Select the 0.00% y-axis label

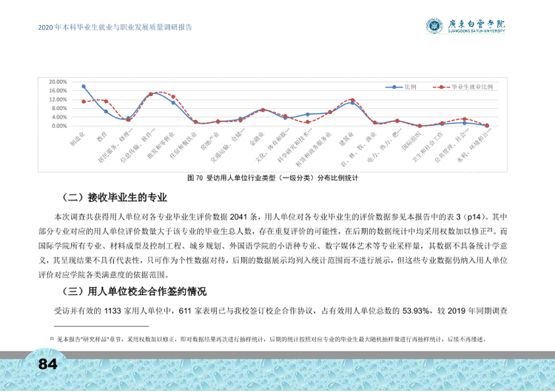[x=59, y=126]
